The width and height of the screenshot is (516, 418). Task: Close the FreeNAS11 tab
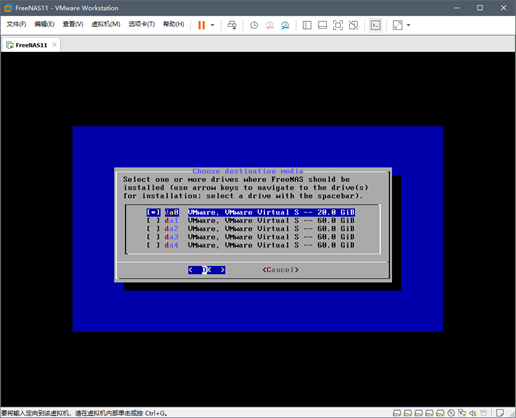[x=54, y=45]
